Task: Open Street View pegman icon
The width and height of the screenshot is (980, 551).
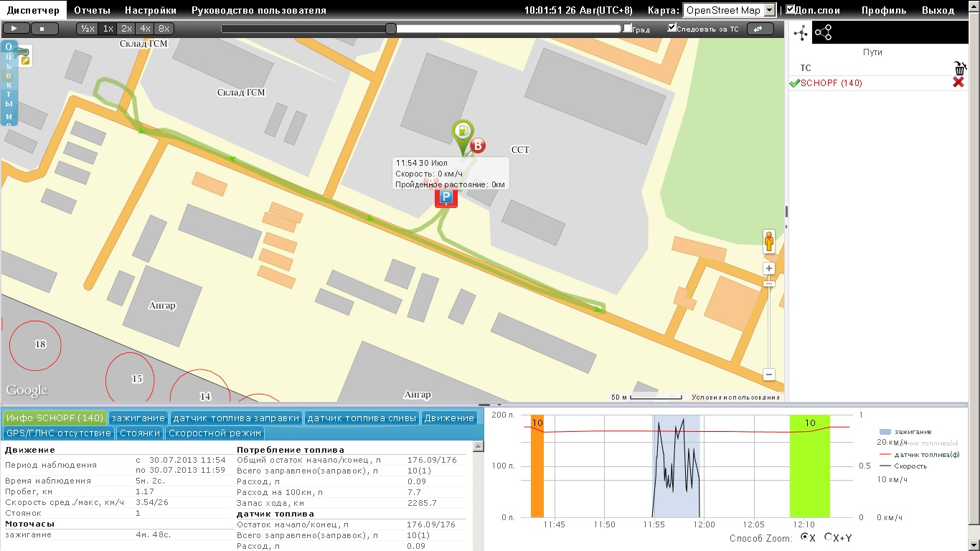Action: 769,242
